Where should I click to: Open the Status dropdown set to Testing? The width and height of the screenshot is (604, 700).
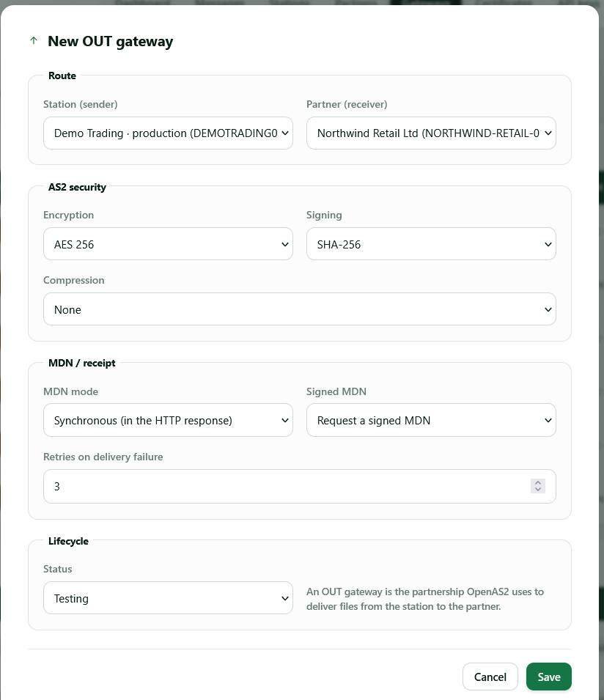tap(168, 598)
